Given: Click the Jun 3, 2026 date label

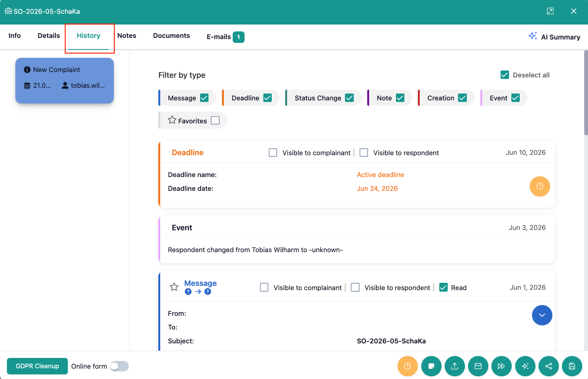Looking at the screenshot, I should pyautogui.click(x=527, y=228).
